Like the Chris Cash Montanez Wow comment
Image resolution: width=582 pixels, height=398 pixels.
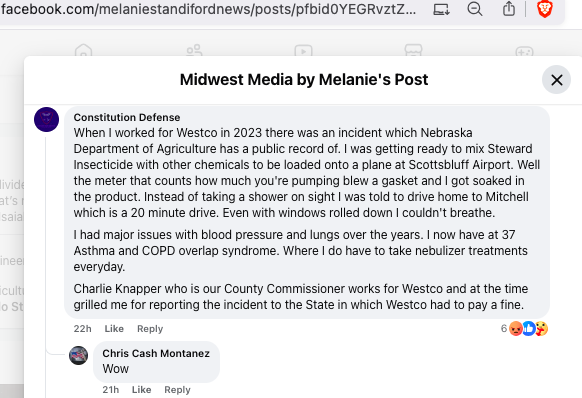click(x=141, y=389)
